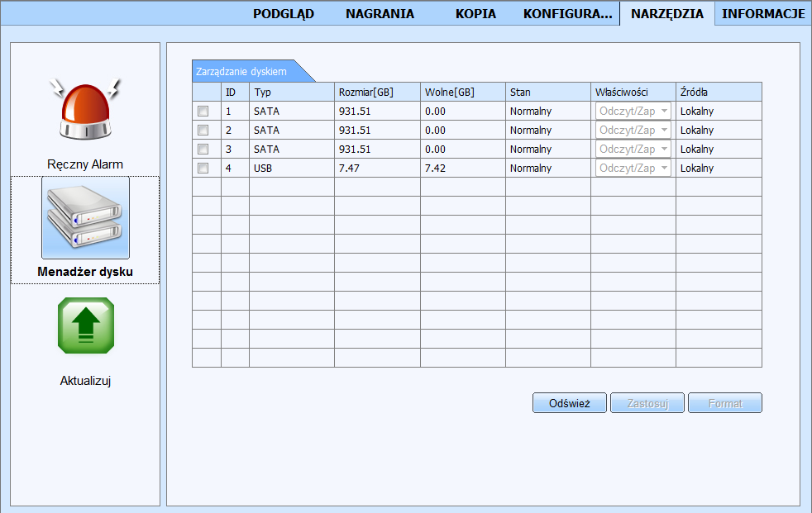Screen dimensions: 812x513
Task: Click 0.00 free value in disk row 3
Action: [x=435, y=150]
